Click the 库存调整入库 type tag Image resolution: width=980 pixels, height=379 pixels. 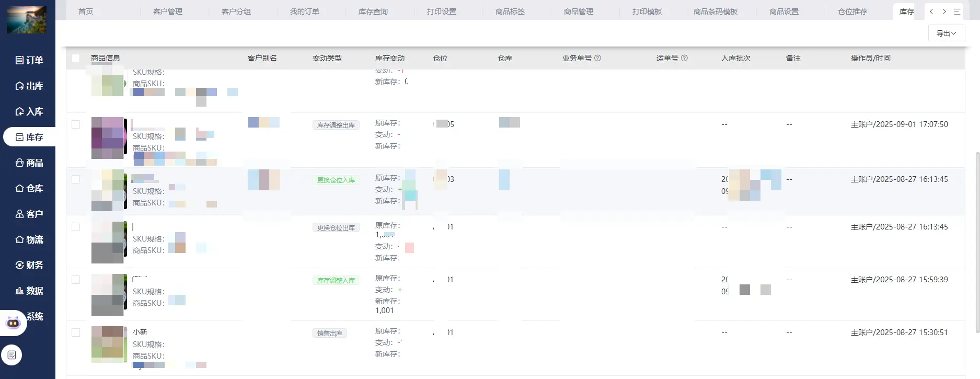click(x=336, y=280)
